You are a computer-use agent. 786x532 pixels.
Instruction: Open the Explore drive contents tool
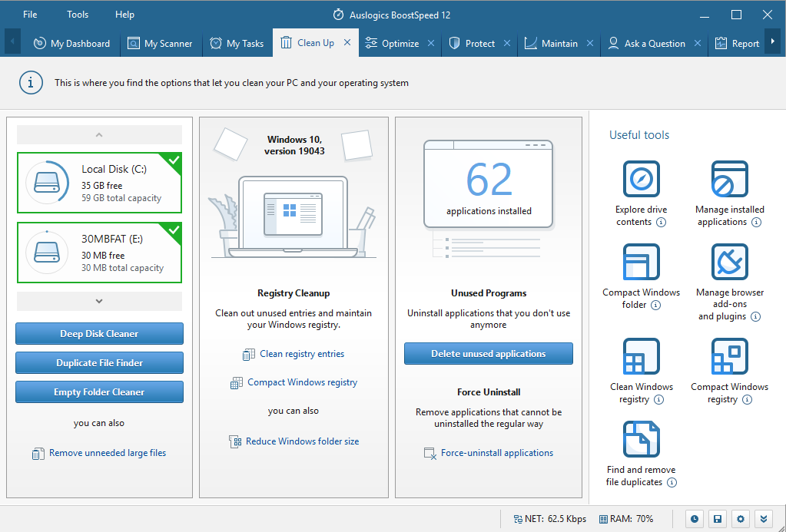tap(641, 179)
